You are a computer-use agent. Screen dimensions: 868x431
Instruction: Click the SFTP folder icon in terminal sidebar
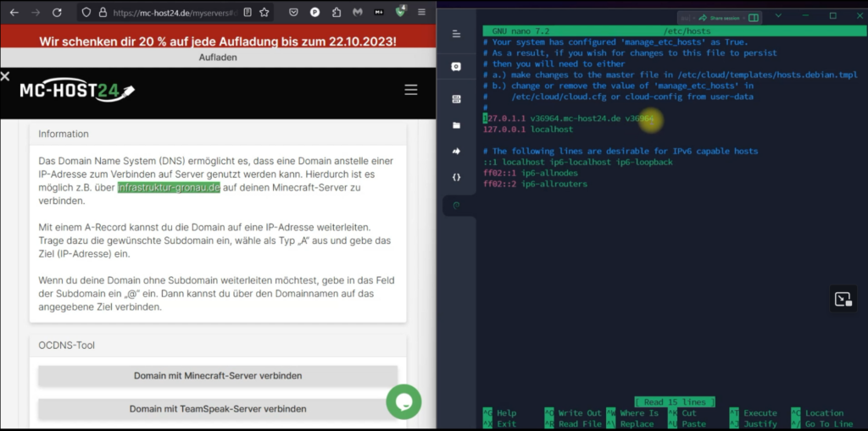click(456, 125)
